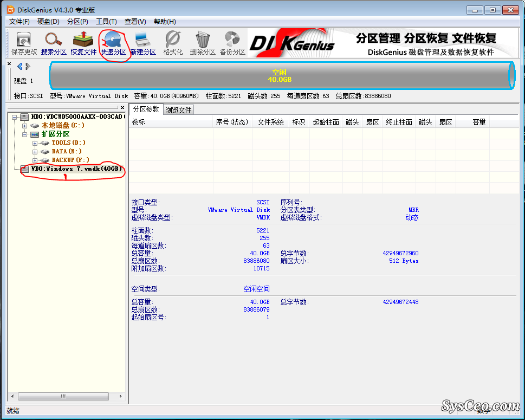Screen dimensions: 525x420
Task: Click the tree panel scrollbar right arrow
Action: point(120,397)
